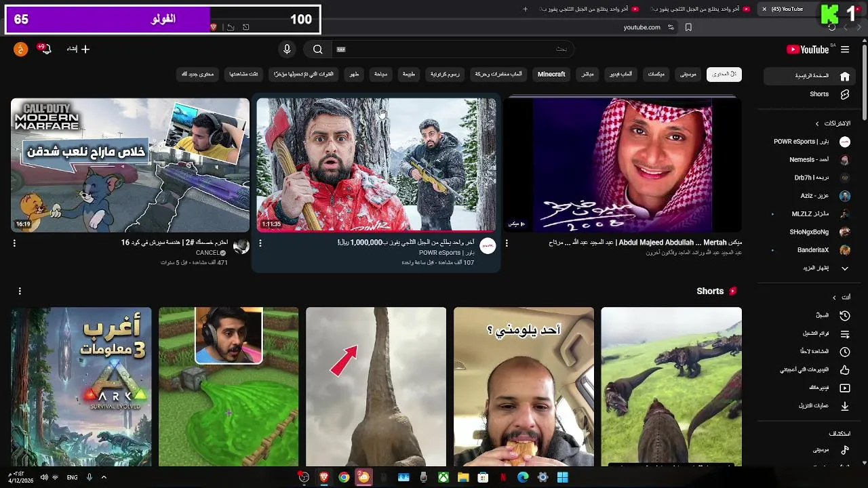Click the search magnifier button
Image resolution: width=868 pixels, height=488 pixels.
pyautogui.click(x=317, y=49)
